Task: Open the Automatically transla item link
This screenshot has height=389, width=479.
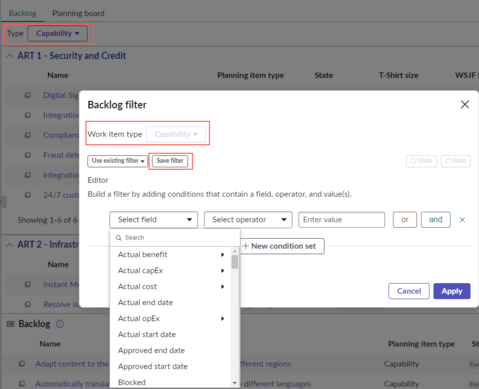Action: tap(72, 384)
